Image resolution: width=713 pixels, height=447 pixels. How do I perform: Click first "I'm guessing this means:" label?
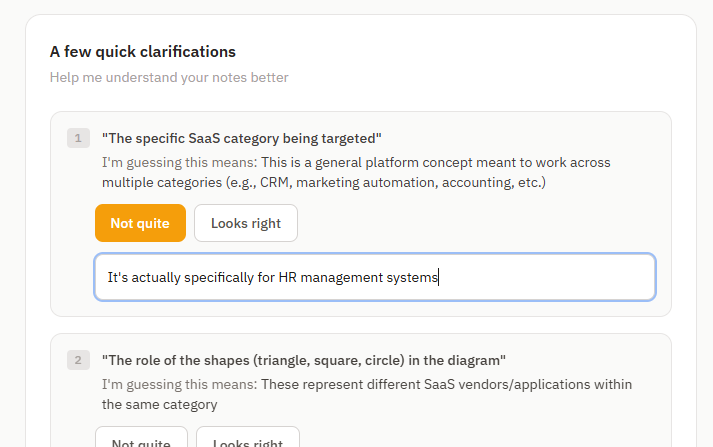[179, 162]
